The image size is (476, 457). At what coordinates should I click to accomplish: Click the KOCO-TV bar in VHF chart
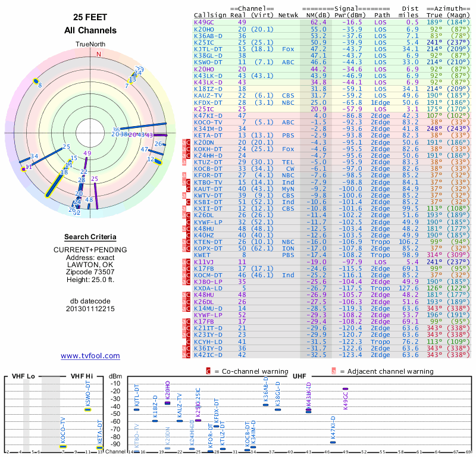pyautogui.click(x=63, y=446)
